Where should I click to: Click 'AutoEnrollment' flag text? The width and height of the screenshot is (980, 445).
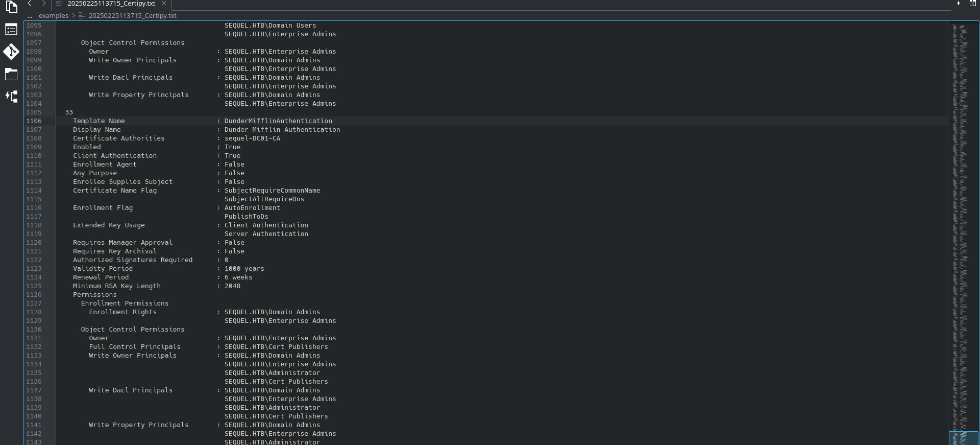tap(252, 208)
